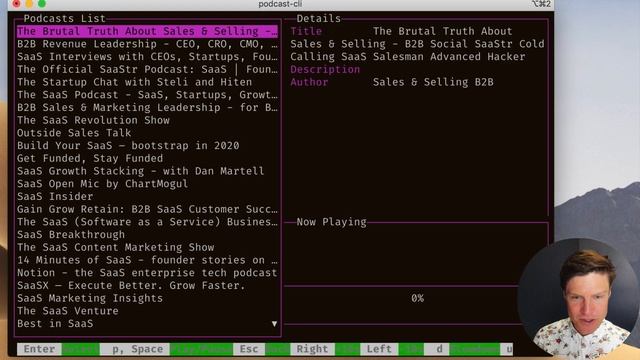Click the "Enter" key hint in footer
Viewport: 640px width, 360px height.
(x=39, y=349)
